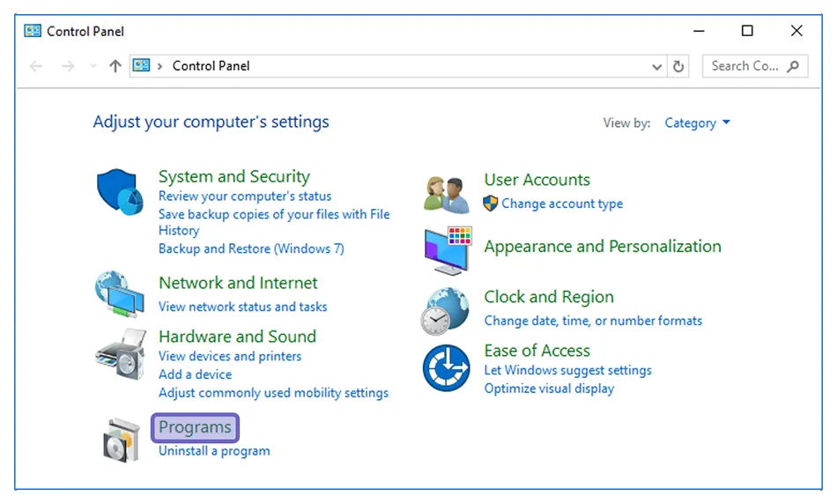Open the recent locations dropdown arrow

pos(93,66)
